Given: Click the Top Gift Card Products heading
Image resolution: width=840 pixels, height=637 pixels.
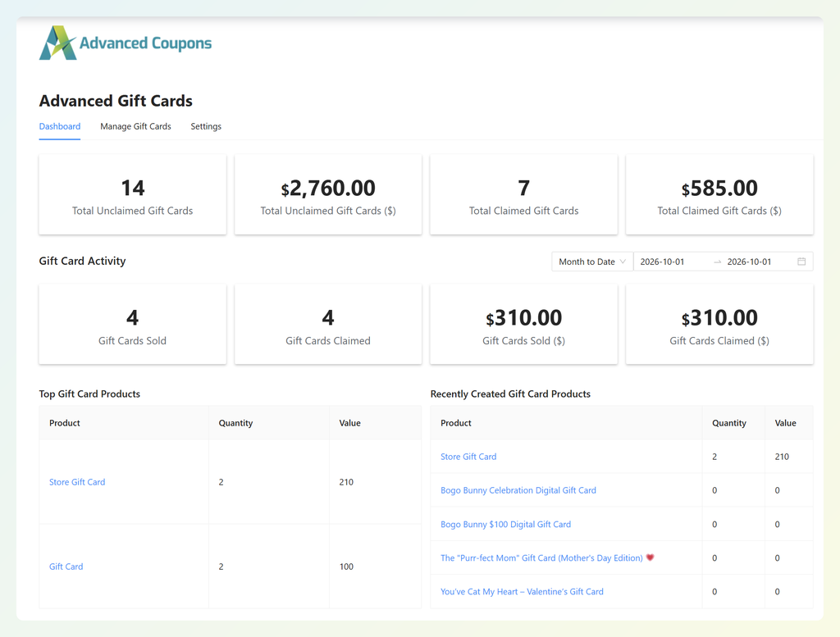Looking at the screenshot, I should pos(89,394).
